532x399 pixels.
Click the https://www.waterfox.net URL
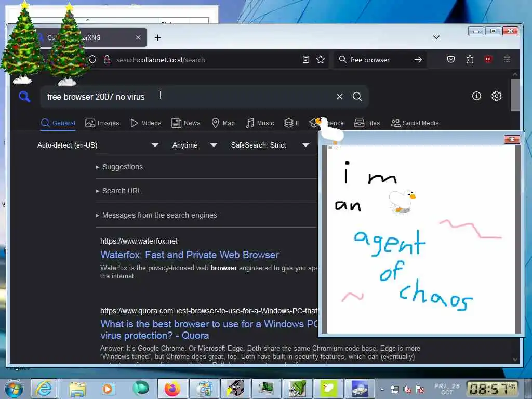(139, 241)
